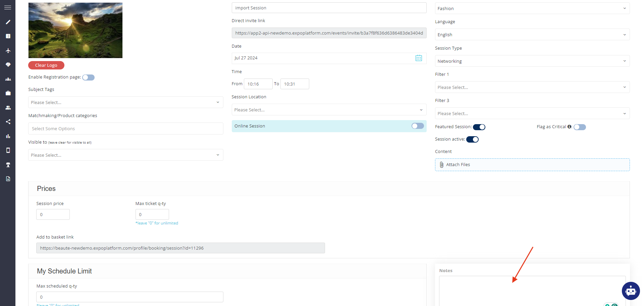
Task: Open the list document sidebar icon
Action: pos(8,36)
